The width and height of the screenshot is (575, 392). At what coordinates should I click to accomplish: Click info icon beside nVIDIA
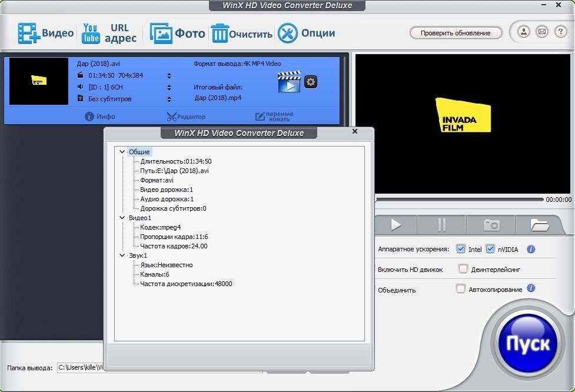coord(531,250)
